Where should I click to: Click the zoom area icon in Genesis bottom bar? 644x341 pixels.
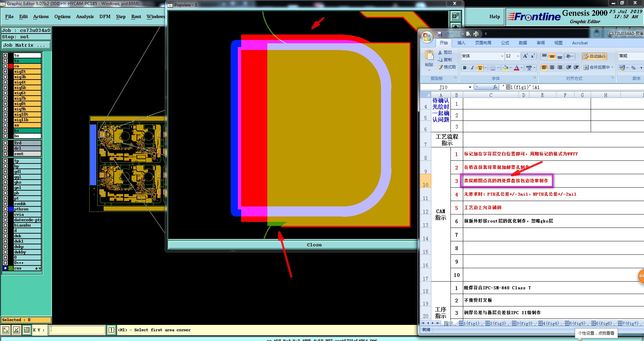click(x=6, y=330)
